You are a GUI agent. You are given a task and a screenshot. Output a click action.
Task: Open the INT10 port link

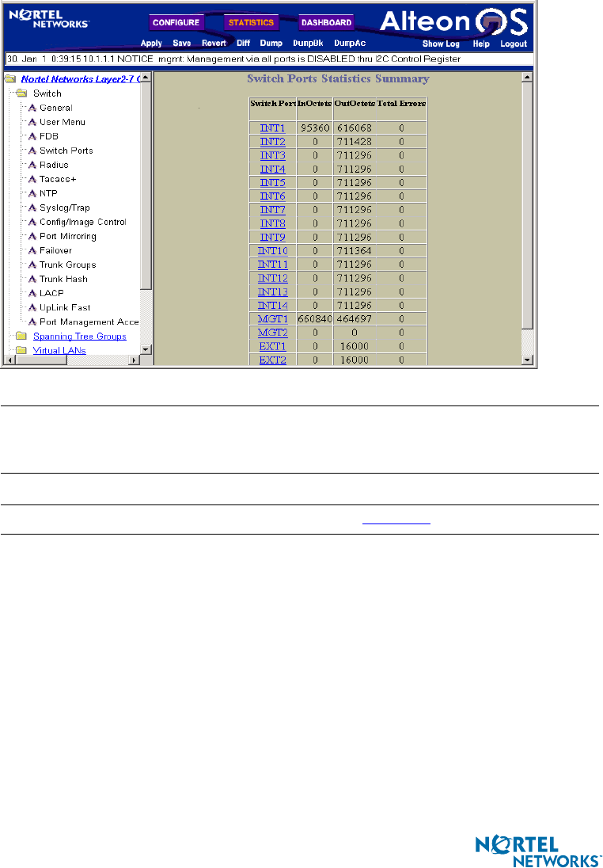[273, 251]
